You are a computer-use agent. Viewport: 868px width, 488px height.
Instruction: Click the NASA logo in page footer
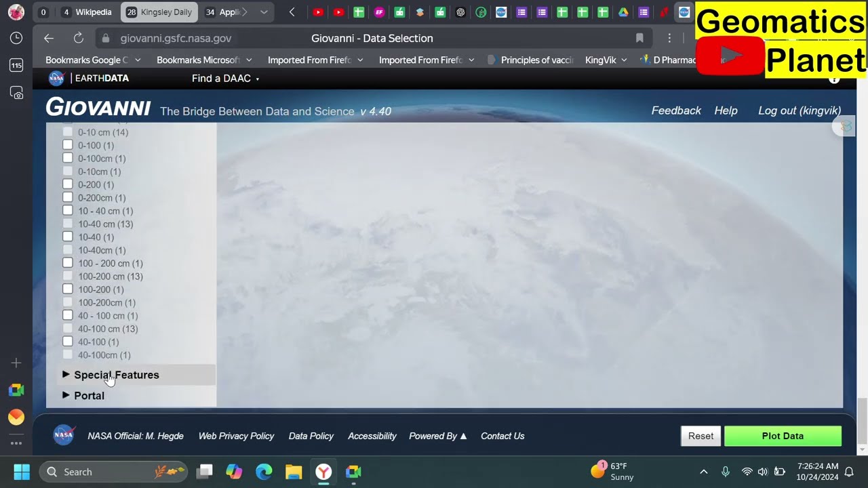(64, 435)
